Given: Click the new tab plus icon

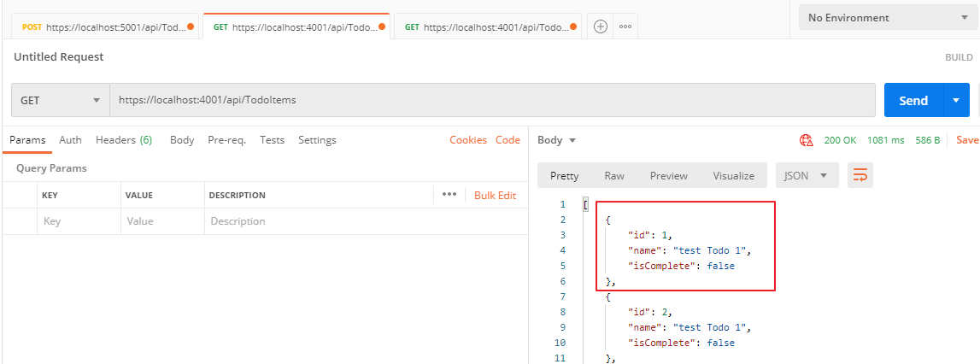Looking at the screenshot, I should [601, 26].
